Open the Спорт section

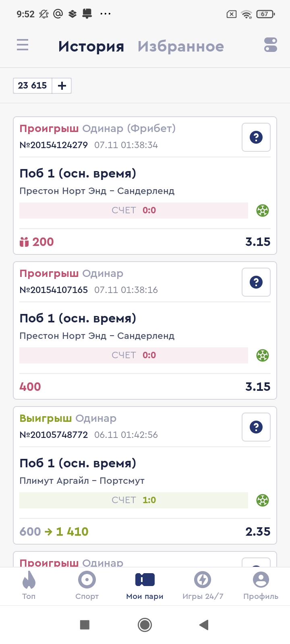click(x=87, y=585)
